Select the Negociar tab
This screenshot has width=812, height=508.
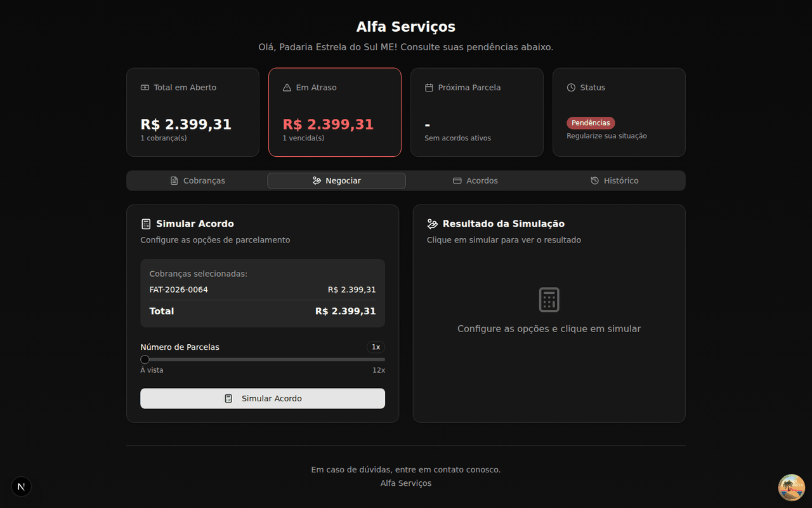coord(337,181)
